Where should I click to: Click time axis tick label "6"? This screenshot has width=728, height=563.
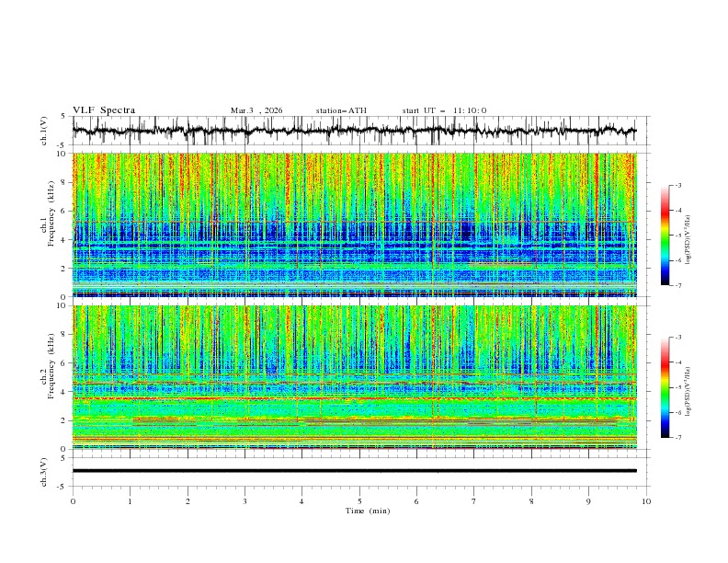coord(416,501)
